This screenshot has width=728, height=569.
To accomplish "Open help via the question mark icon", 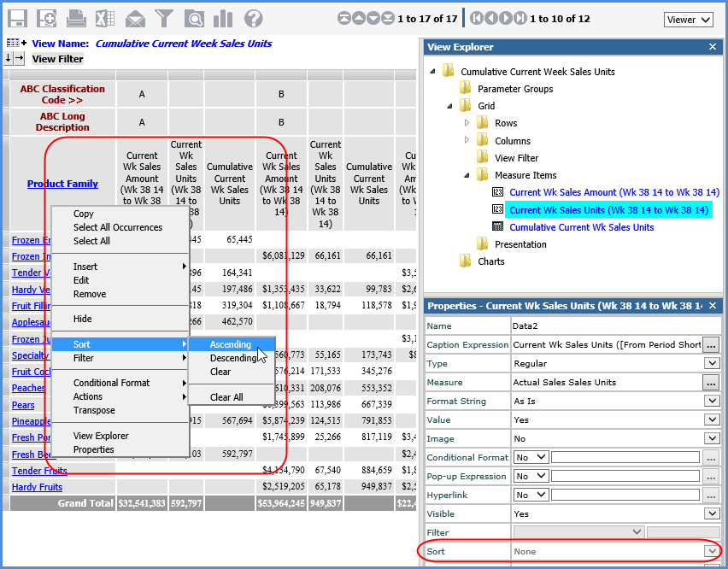I will pos(253,18).
